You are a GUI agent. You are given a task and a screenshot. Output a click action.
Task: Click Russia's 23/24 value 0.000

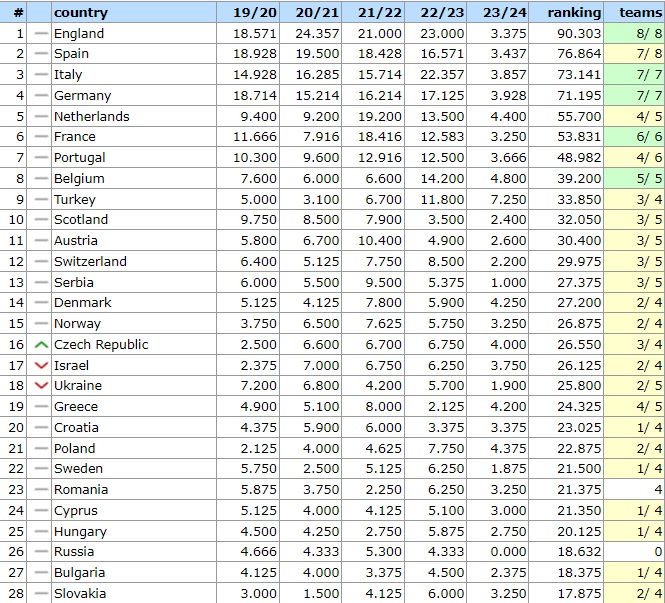point(509,552)
